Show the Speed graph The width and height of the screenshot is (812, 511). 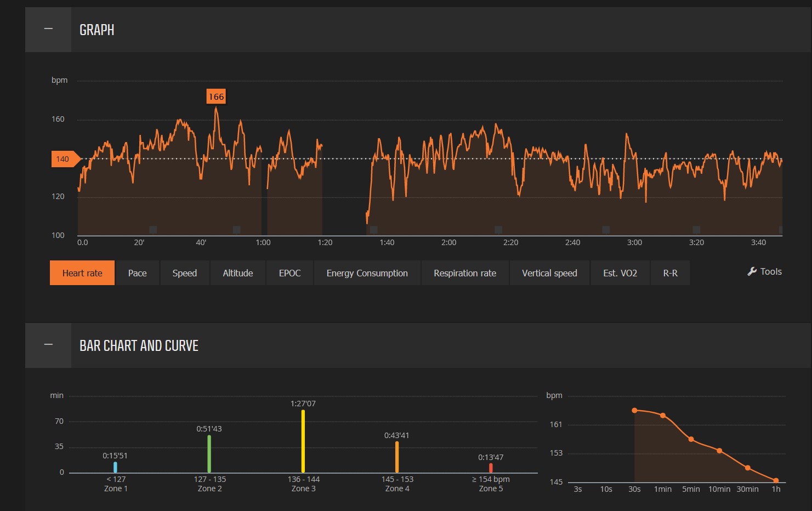point(185,273)
